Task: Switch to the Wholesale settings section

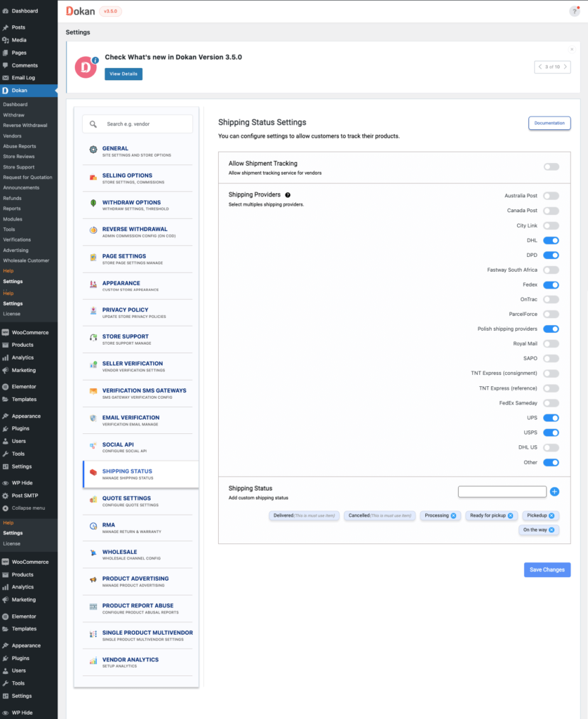Action: (x=138, y=555)
